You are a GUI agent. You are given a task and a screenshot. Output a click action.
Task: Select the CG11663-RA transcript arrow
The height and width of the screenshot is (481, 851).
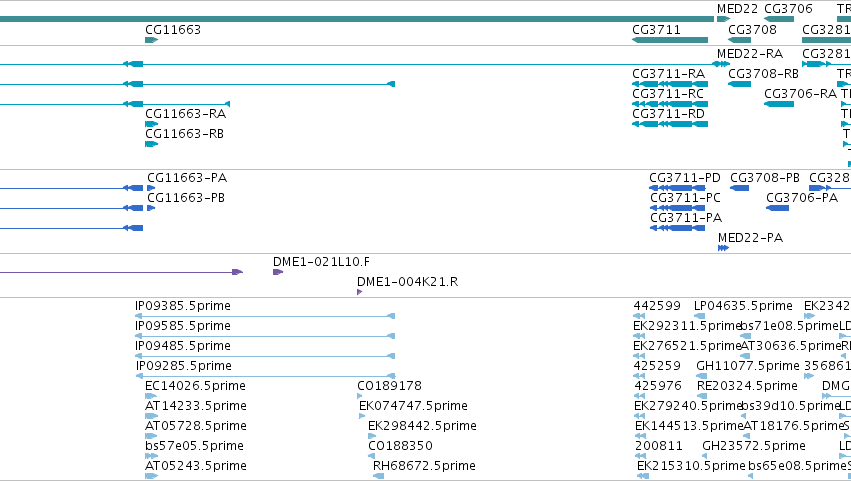tap(151, 124)
